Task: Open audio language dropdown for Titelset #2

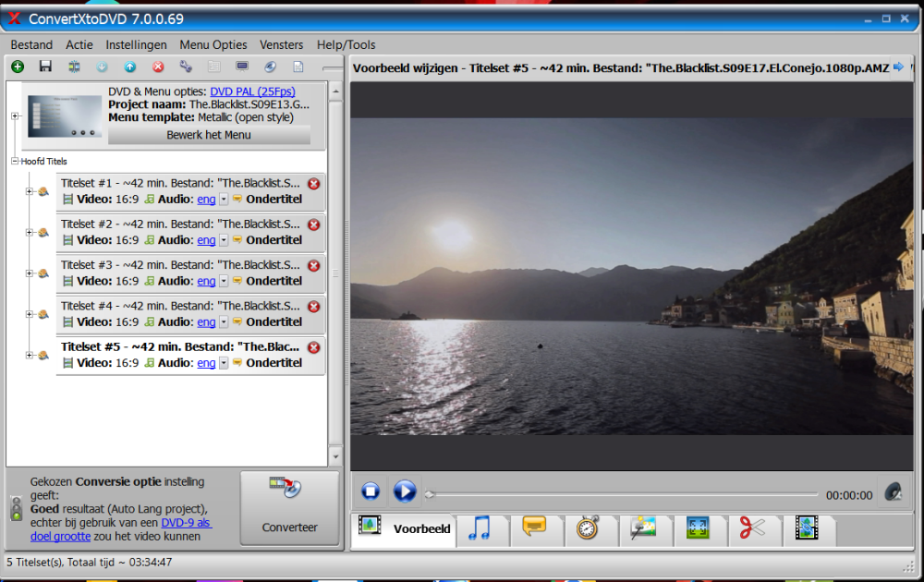Action: pos(224,240)
